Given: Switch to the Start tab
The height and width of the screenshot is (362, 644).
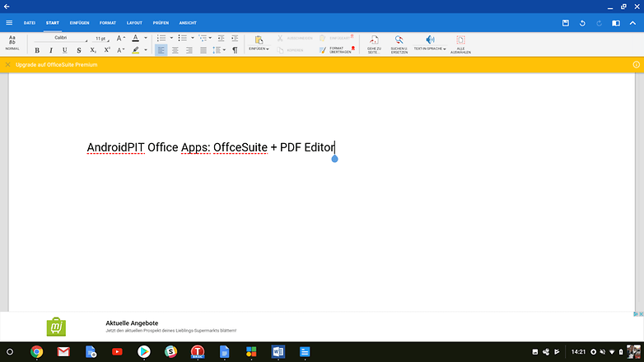Looking at the screenshot, I should pos(53,23).
